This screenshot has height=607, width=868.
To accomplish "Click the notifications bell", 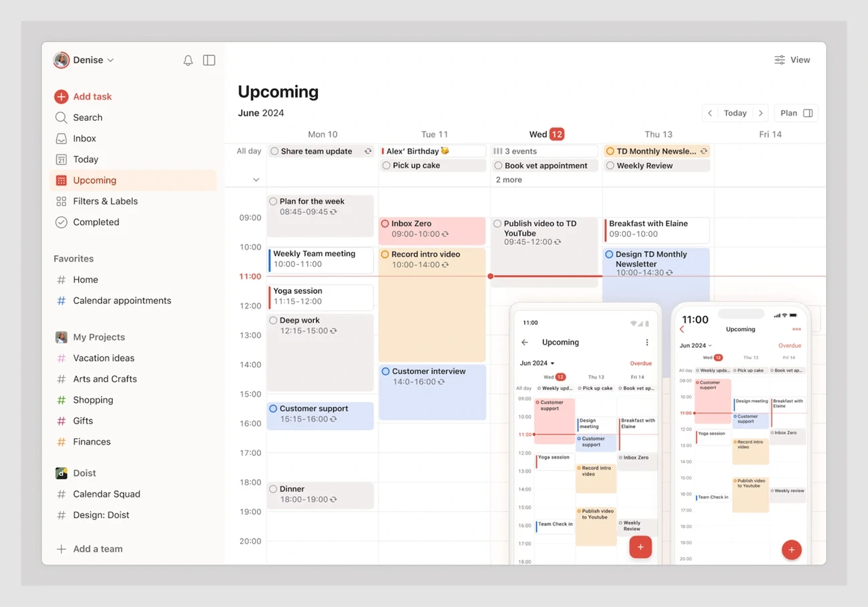I will pos(188,59).
